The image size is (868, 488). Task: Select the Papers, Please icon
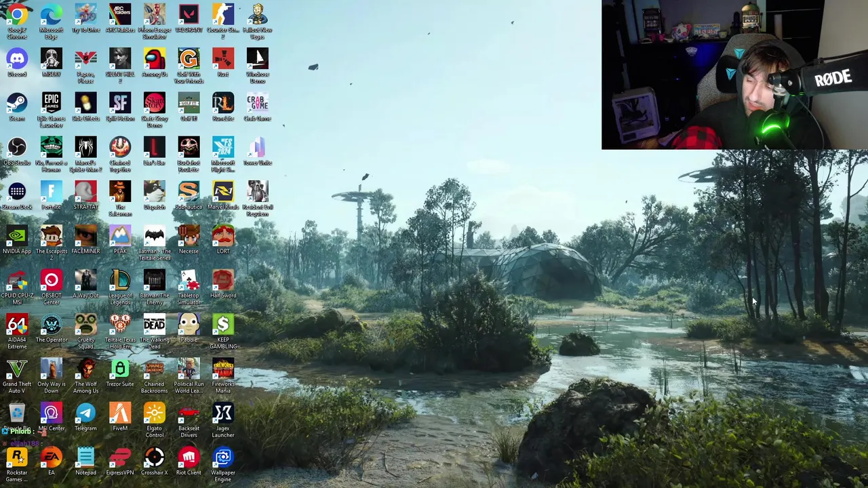pyautogui.click(x=85, y=66)
